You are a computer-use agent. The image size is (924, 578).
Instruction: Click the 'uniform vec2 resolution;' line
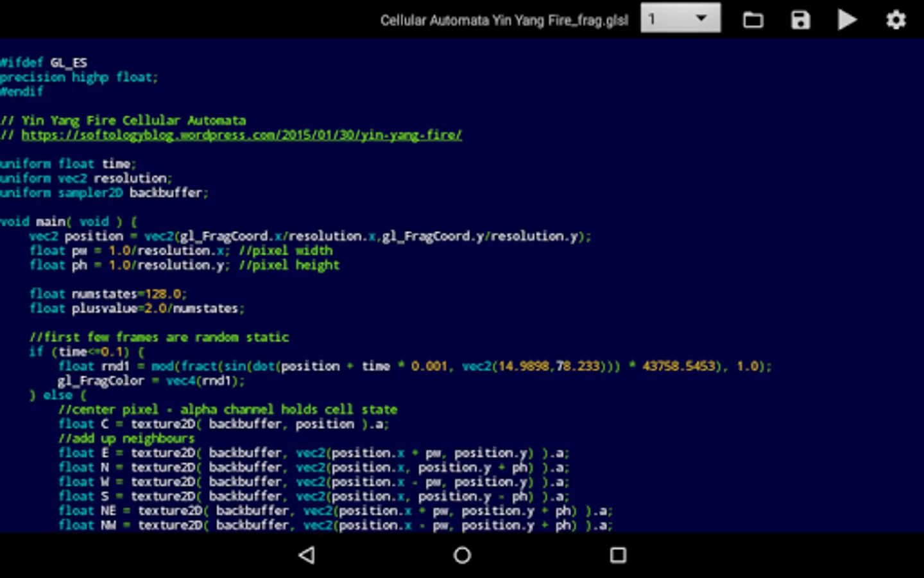(x=86, y=178)
